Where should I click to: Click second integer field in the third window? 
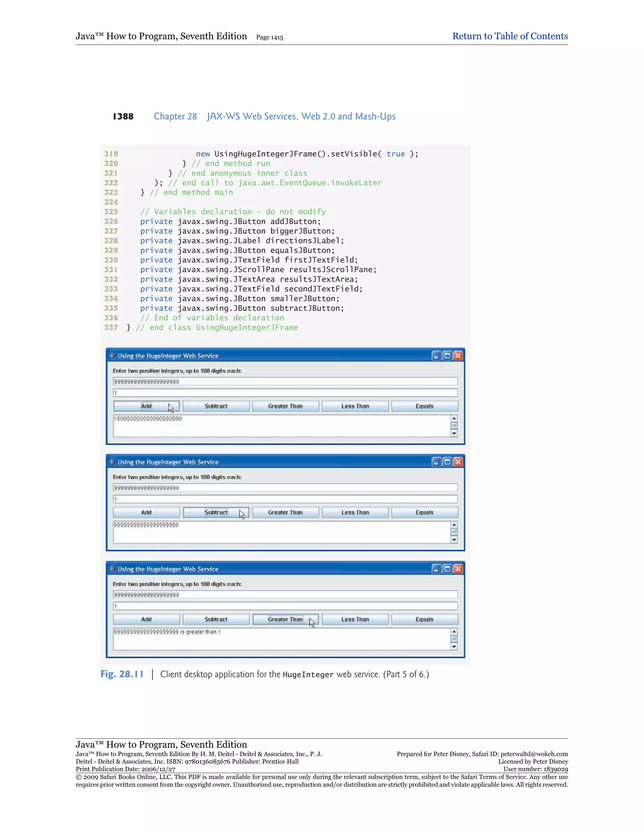[286, 606]
